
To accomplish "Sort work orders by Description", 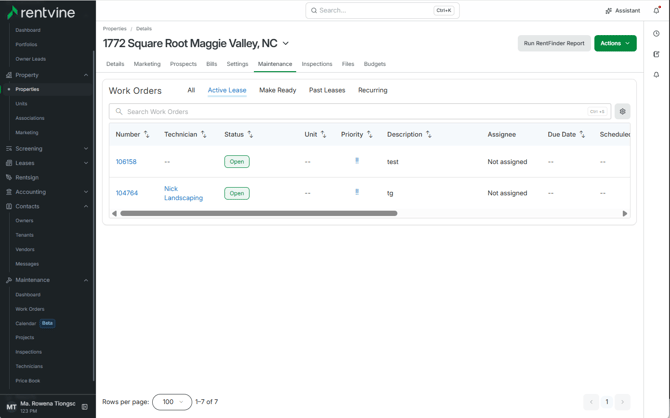I will pyautogui.click(x=429, y=134).
